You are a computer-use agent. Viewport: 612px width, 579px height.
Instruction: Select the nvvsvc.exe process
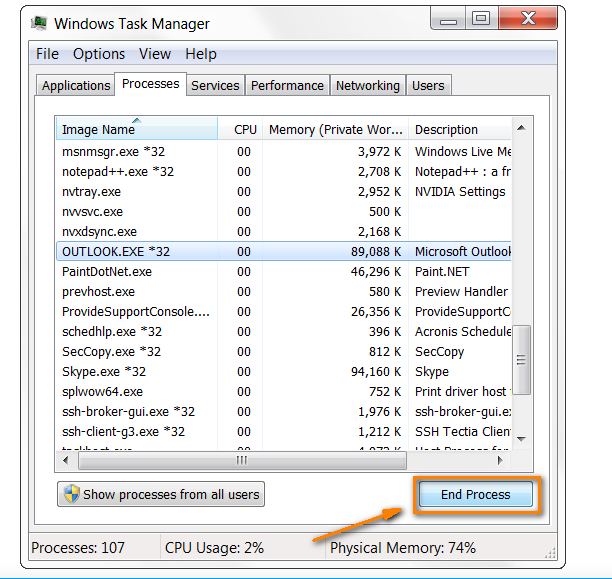(284, 212)
